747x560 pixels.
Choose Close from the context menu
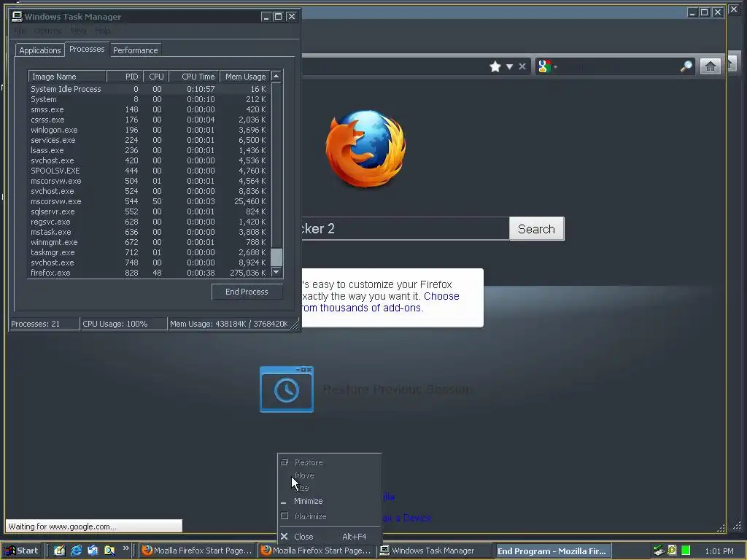click(x=329, y=537)
